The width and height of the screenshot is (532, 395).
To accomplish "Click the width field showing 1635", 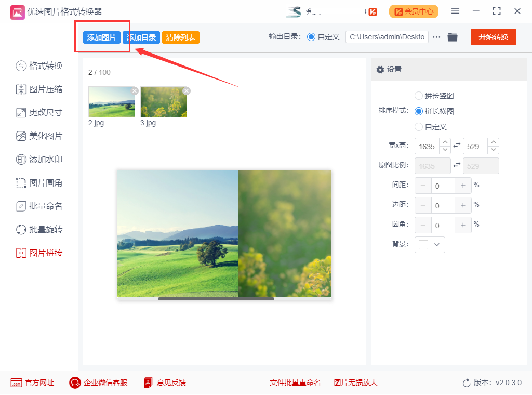I will click(x=427, y=146).
